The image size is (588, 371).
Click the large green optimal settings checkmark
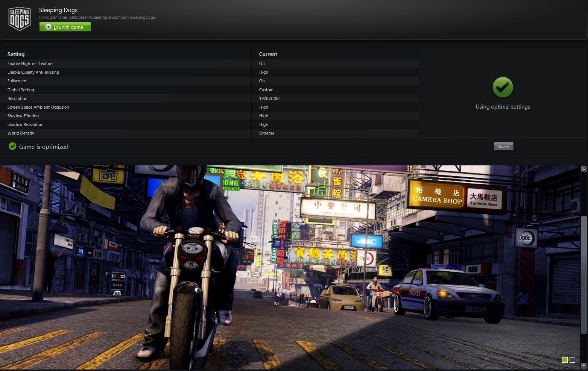pyautogui.click(x=503, y=87)
